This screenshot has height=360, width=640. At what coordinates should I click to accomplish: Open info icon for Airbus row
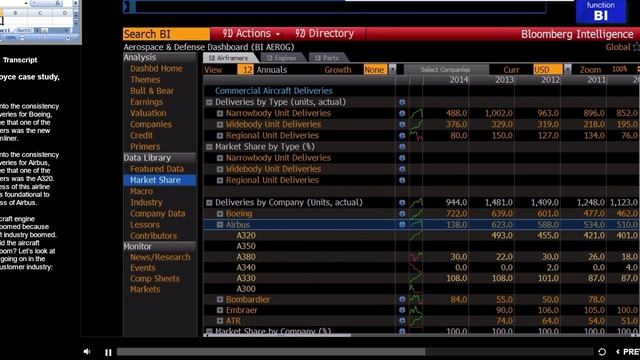(x=402, y=225)
